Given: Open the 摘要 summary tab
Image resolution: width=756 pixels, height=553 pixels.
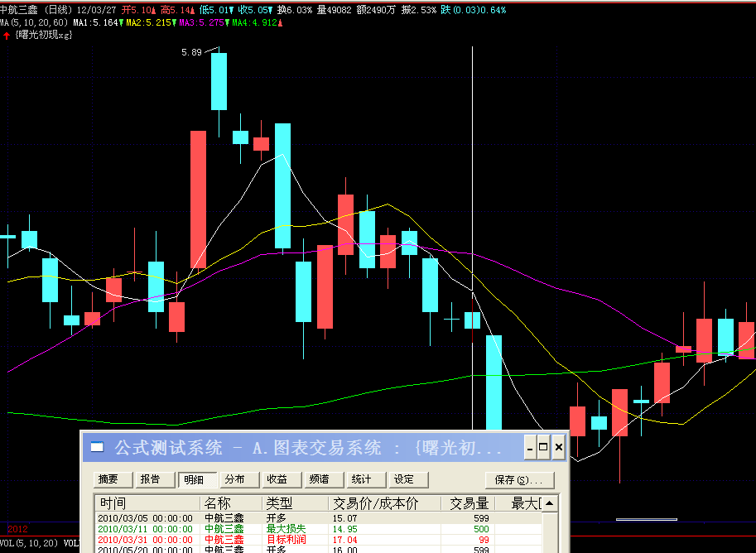Looking at the screenshot, I should (108, 479).
